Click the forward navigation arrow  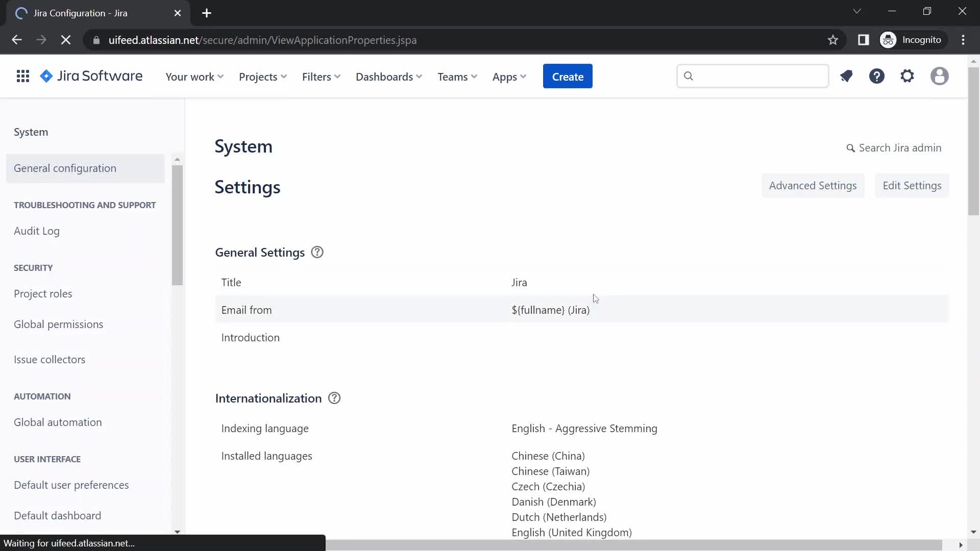coord(41,40)
